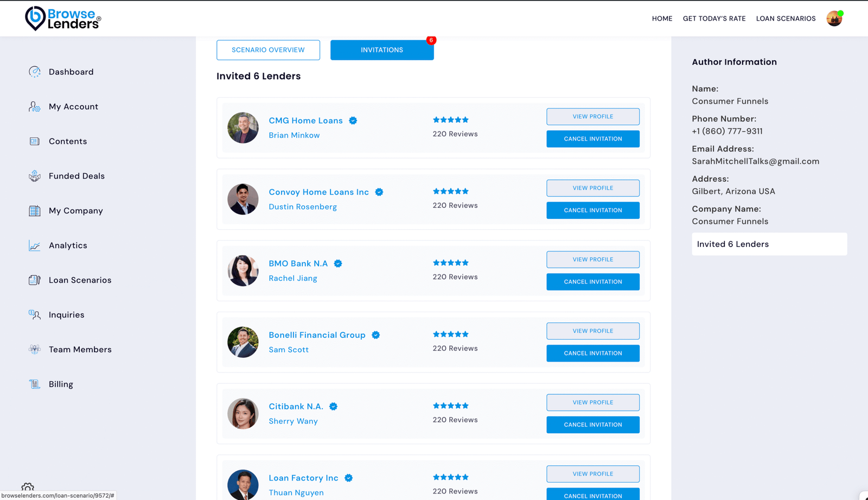
Task: Click CMG Home Loans verified badge
Action: 353,121
